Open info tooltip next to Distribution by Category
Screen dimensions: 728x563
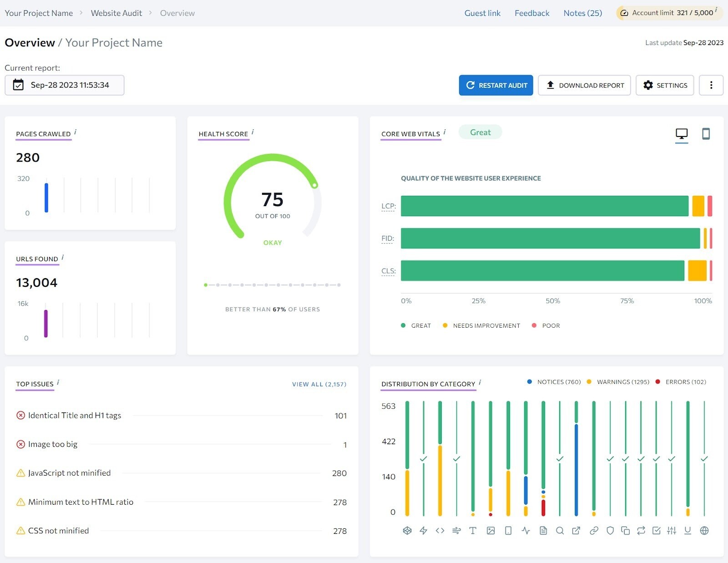[480, 382]
